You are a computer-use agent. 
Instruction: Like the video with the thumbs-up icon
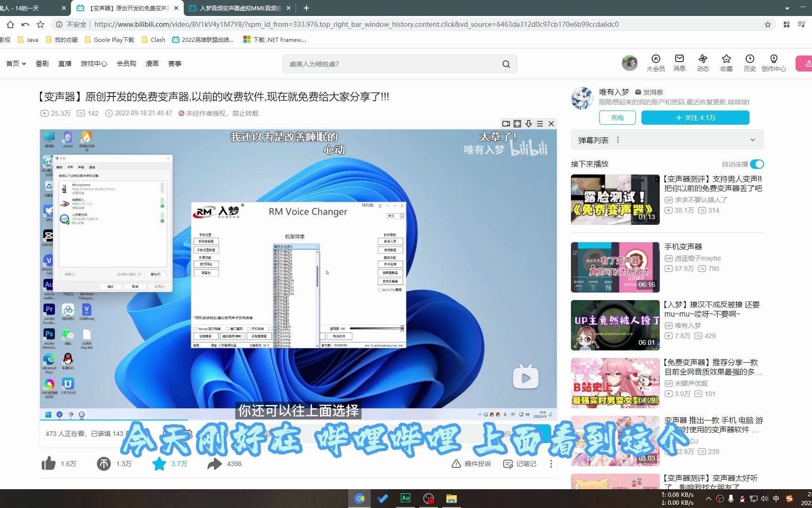click(x=48, y=464)
